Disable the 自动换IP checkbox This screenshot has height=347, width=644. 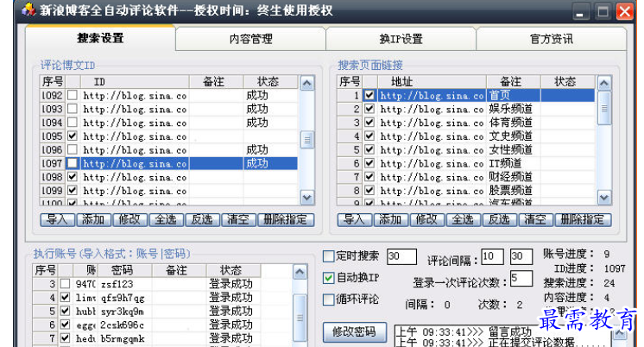point(329,278)
